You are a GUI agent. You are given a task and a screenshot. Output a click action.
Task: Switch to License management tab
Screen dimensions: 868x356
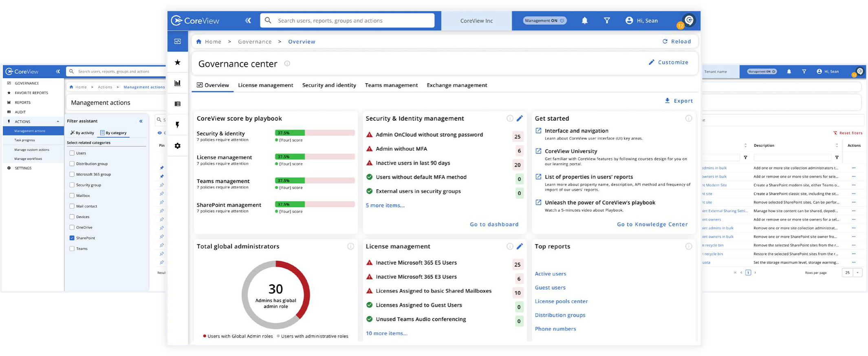265,85
